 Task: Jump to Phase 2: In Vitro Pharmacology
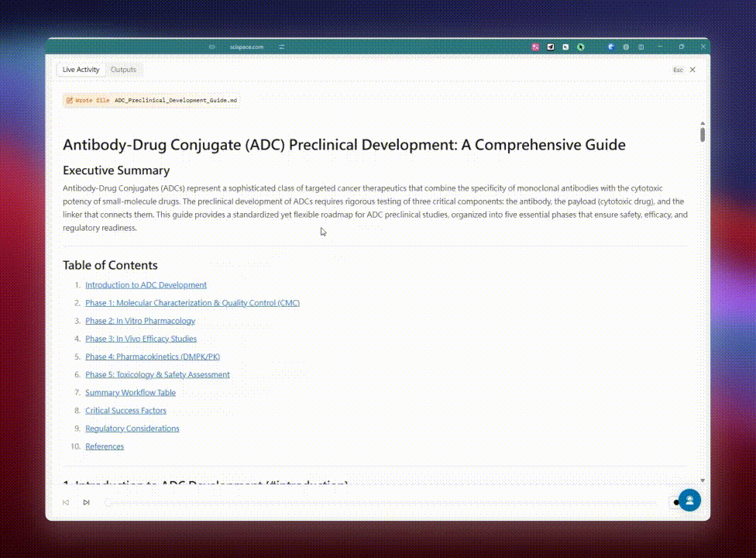(140, 321)
